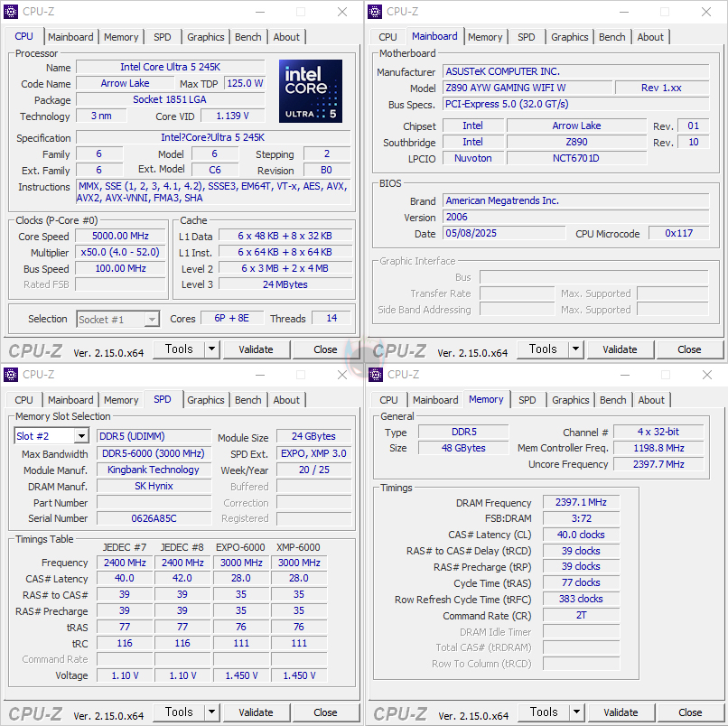Click Close button in CPU window
Viewport: 728px width, 726px height.
coord(325,349)
